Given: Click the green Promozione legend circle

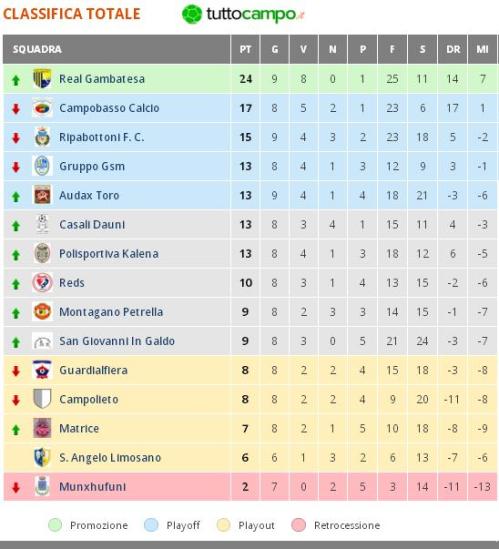Looking at the screenshot, I should [55, 525].
